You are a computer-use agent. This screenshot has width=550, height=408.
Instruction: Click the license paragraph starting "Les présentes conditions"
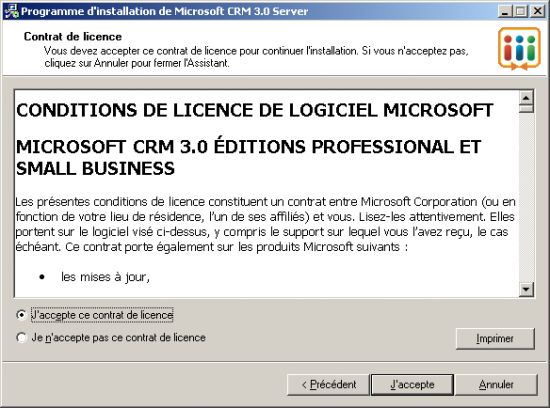pos(265,224)
